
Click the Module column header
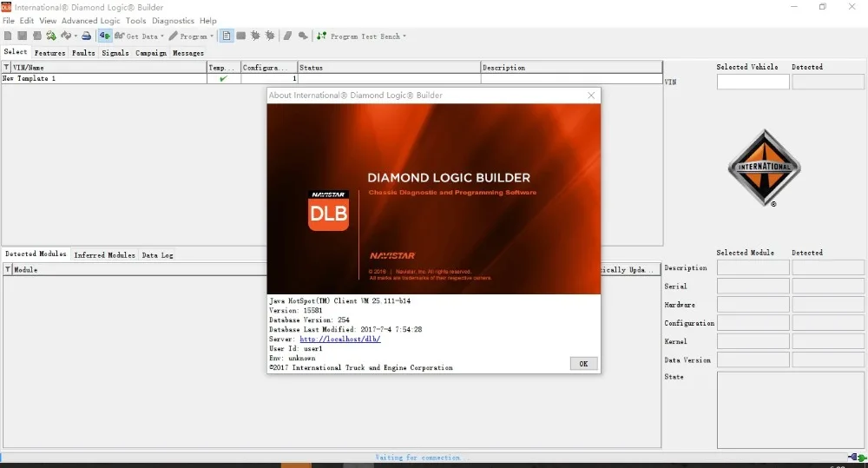[x=140, y=270]
